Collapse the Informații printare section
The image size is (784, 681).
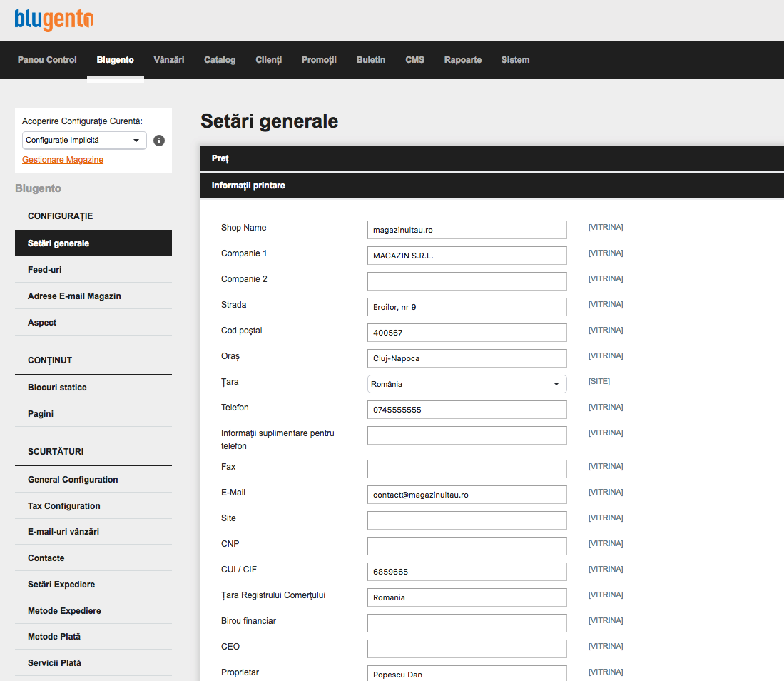492,186
